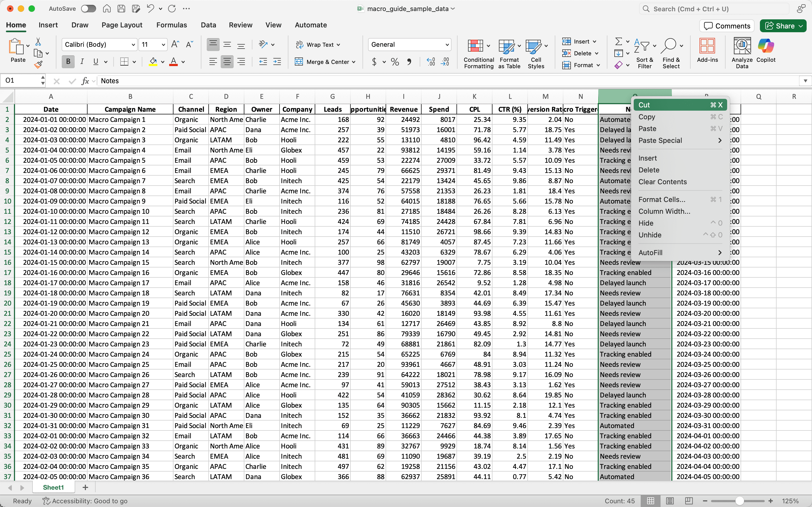Click the Borders icon

point(124,62)
